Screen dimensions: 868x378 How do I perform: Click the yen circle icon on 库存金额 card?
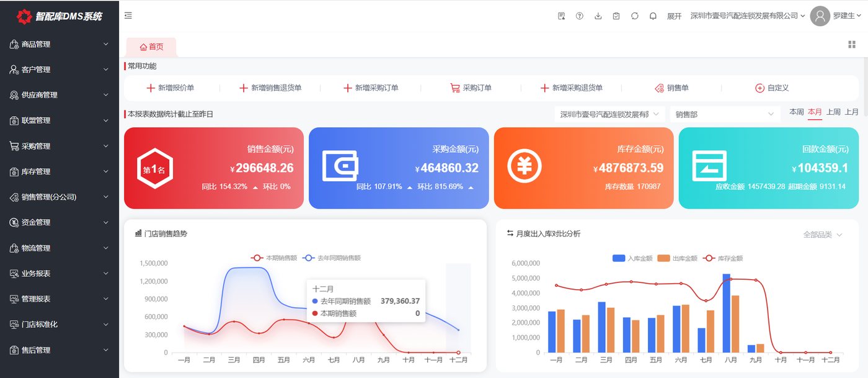point(525,166)
